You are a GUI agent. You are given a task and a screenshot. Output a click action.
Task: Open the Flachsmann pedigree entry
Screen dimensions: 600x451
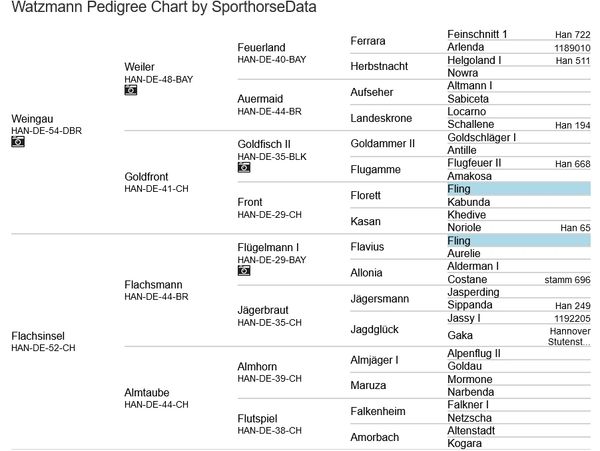click(x=156, y=284)
